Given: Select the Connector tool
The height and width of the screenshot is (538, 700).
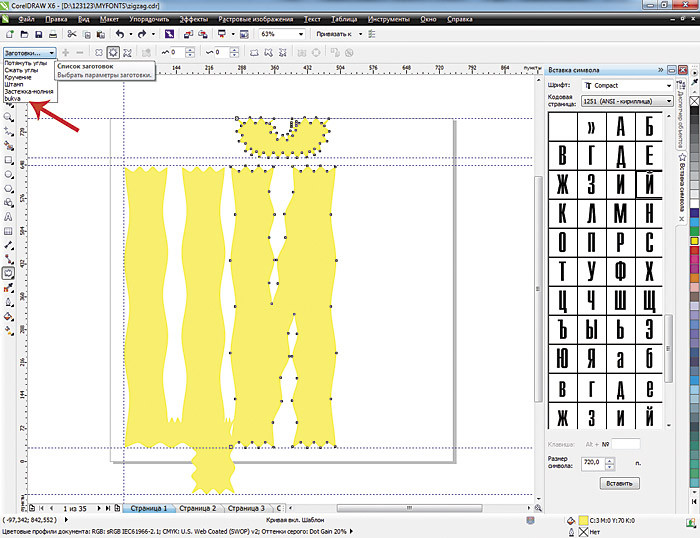Looking at the screenshot, I should pyautogui.click(x=8, y=259).
